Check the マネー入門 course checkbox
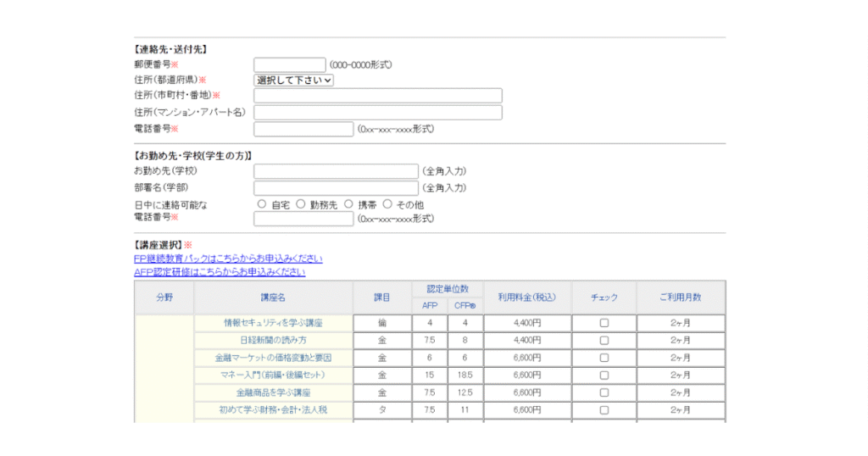 604,375
